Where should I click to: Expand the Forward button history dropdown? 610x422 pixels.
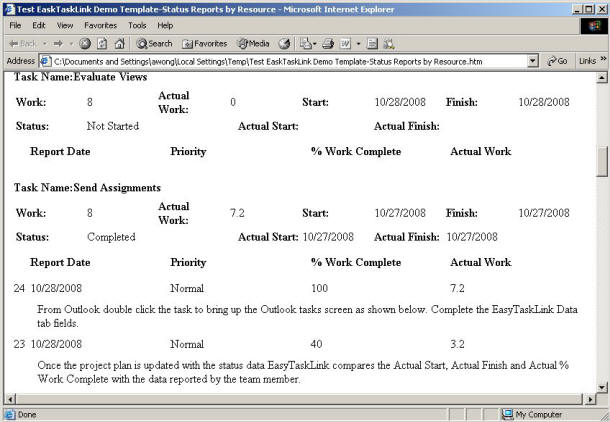coord(71,44)
